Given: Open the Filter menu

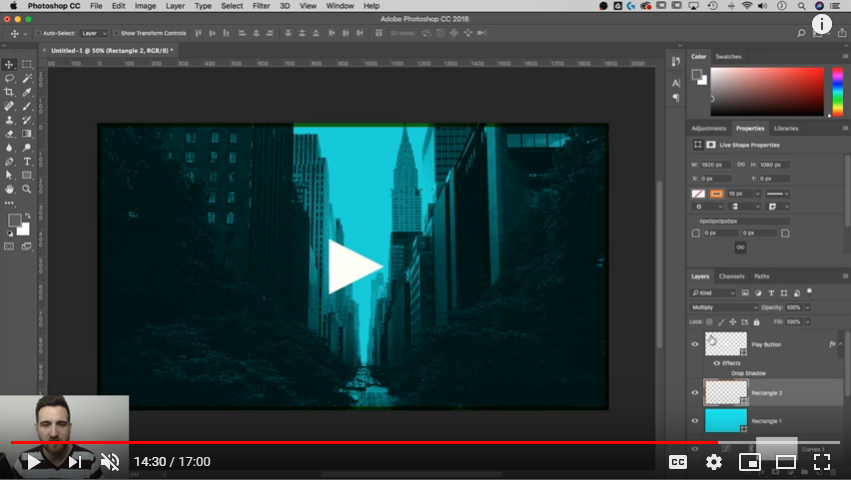Looking at the screenshot, I should 261,6.
